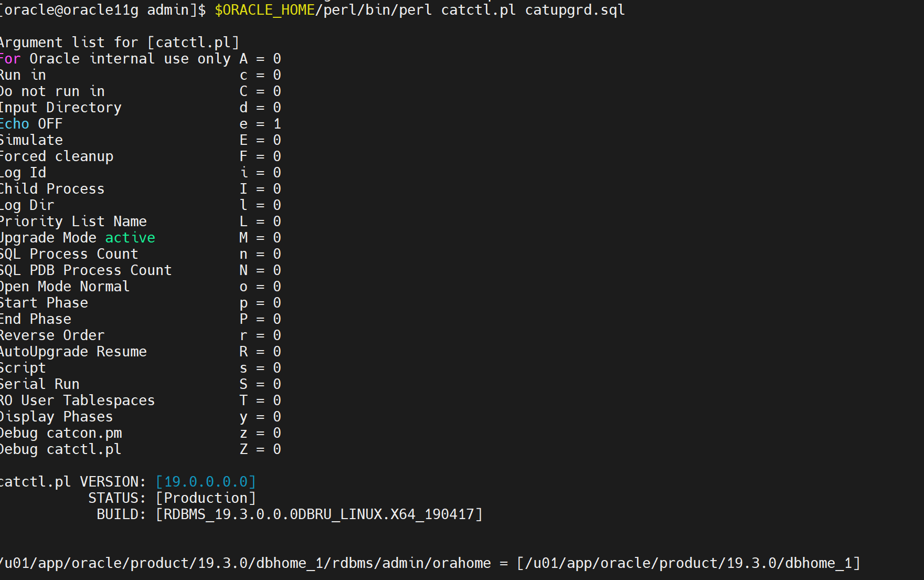The width and height of the screenshot is (924, 580).
Task: Click the 'RO User Tablespaces' line
Action: [x=78, y=400]
